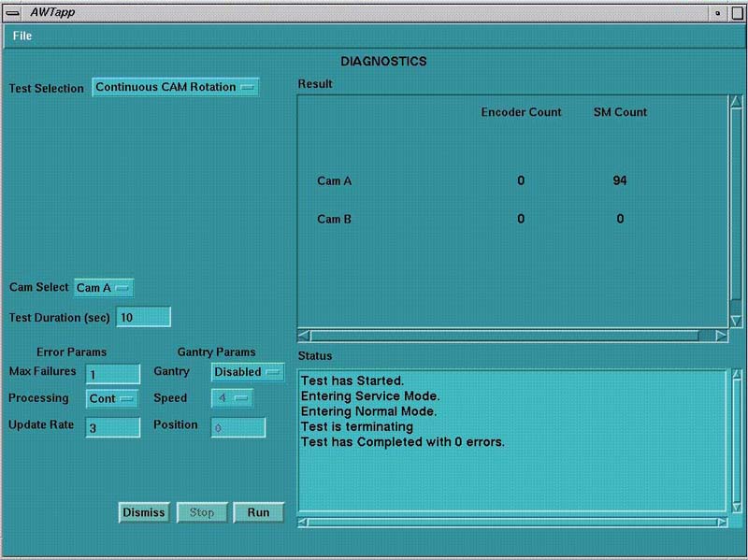Click the Test Duration input field

pyautogui.click(x=143, y=317)
